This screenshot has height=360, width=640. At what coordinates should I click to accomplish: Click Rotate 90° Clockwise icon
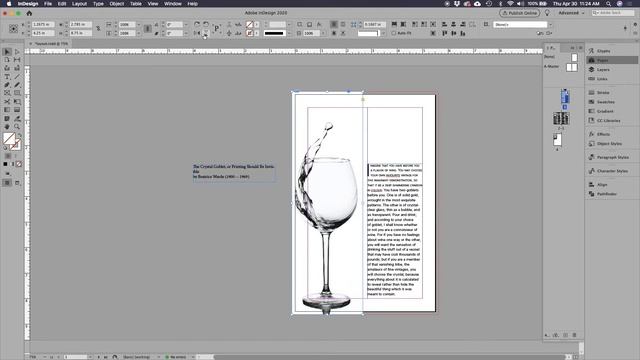coord(197,24)
